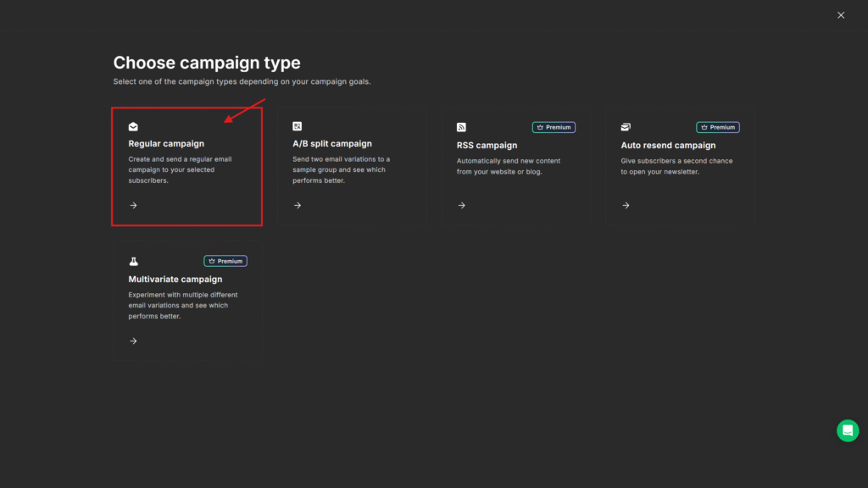Image resolution: width=868 pixels, height=488 pixels.
Task: Click the Regular campaign envelope icon
Action: point(133,127)
